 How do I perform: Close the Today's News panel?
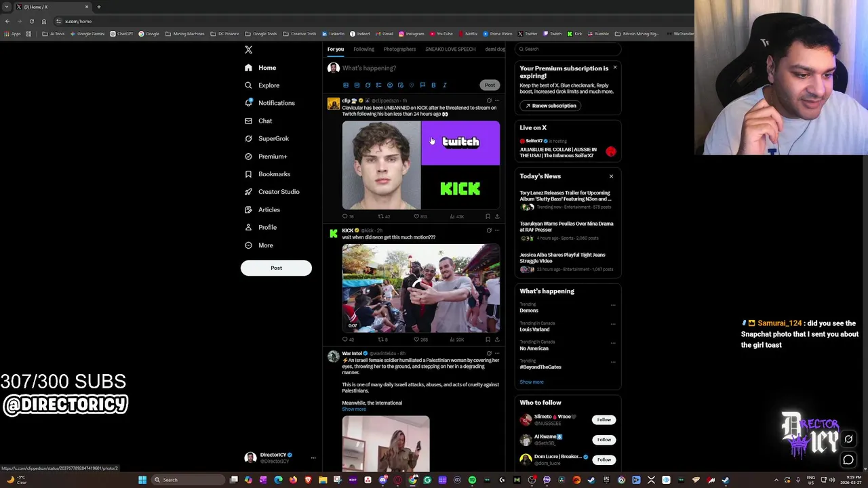coord(611,176)
